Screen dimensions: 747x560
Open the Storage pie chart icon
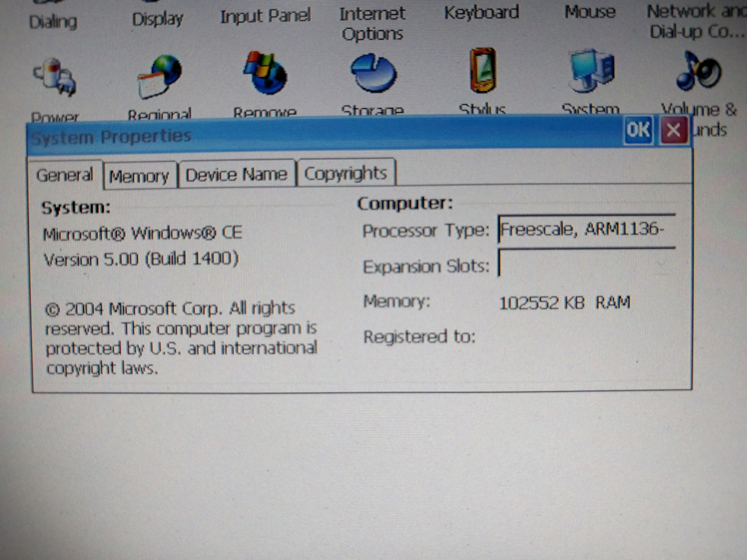tap(373, 73)
